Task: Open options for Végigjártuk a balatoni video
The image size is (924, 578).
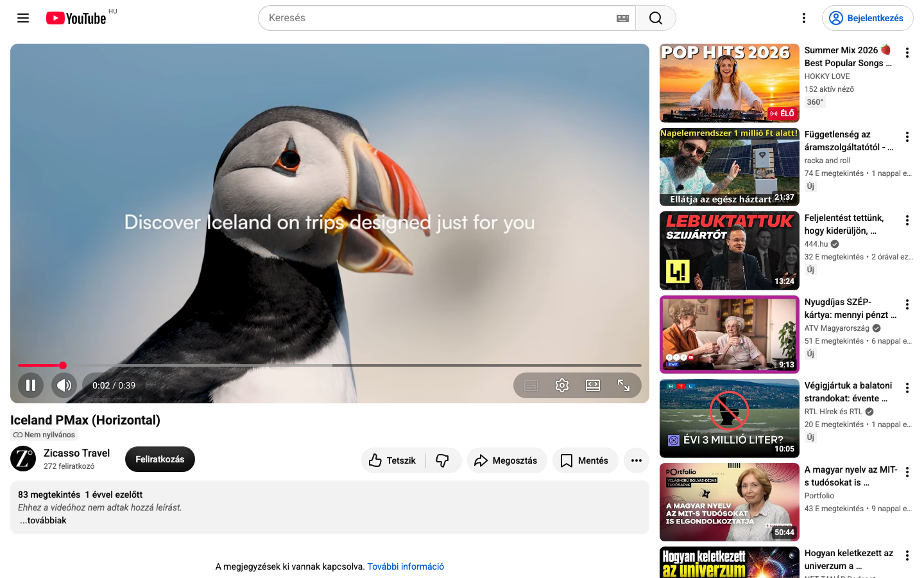Action: click(907, 388)
